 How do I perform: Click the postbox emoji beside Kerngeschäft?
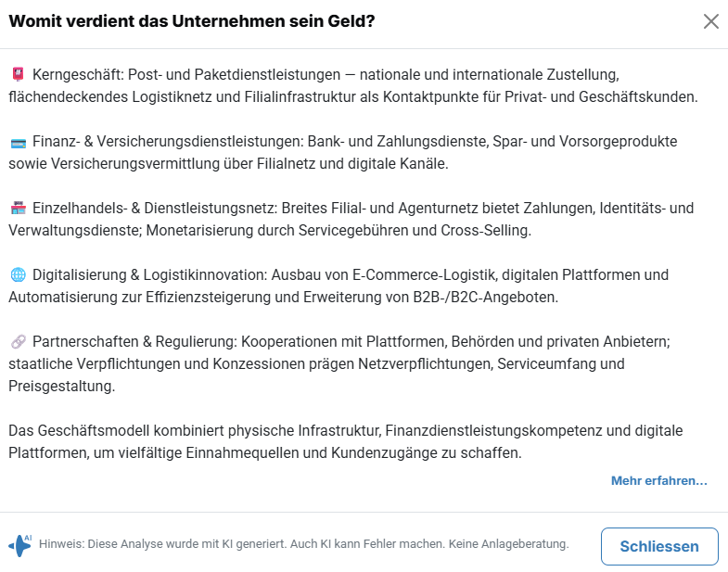[18, 74]
